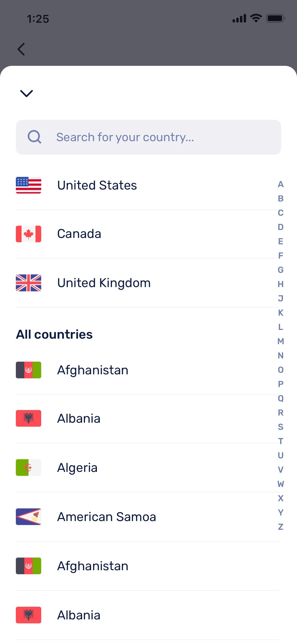Jump to letter A in index
Screen dimensions: 297x644
click(x=281, y=184)
